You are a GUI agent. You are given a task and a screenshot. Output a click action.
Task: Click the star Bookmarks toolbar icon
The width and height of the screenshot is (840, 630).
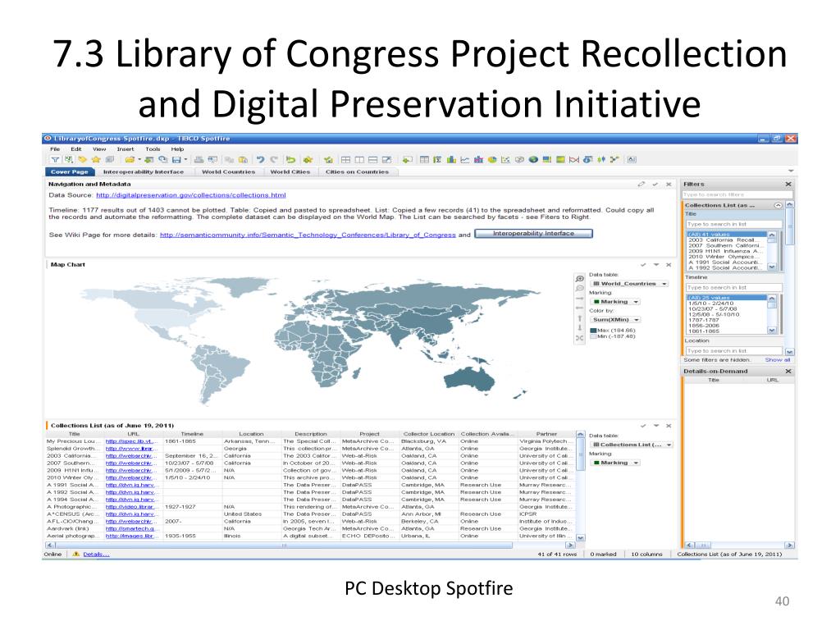point(96,160)
